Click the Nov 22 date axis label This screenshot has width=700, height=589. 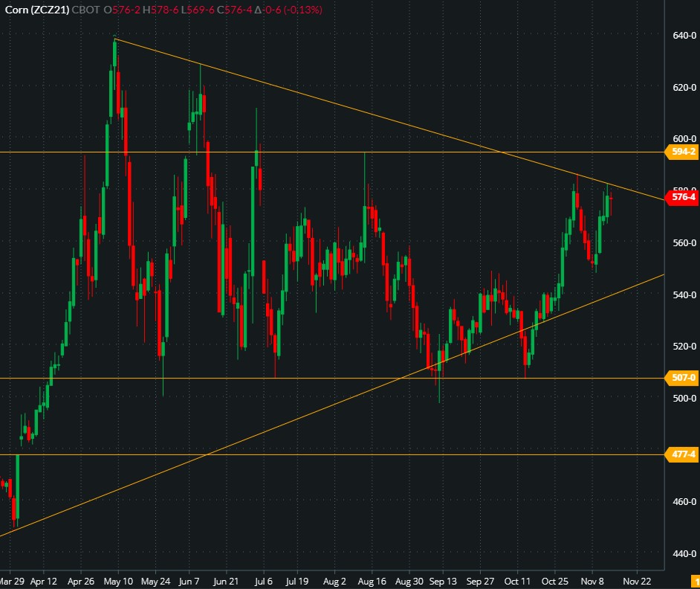[636, 581]
